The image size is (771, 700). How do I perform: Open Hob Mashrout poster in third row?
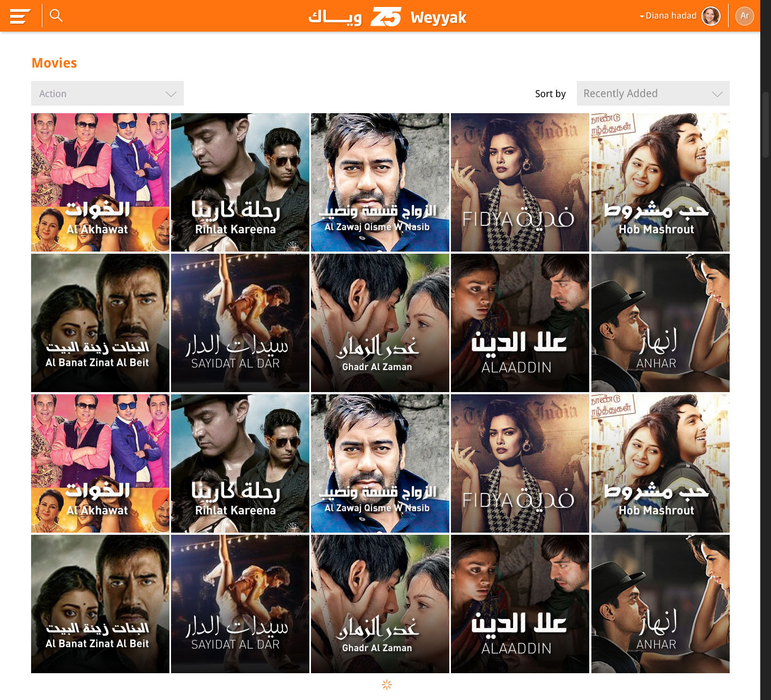661,463
